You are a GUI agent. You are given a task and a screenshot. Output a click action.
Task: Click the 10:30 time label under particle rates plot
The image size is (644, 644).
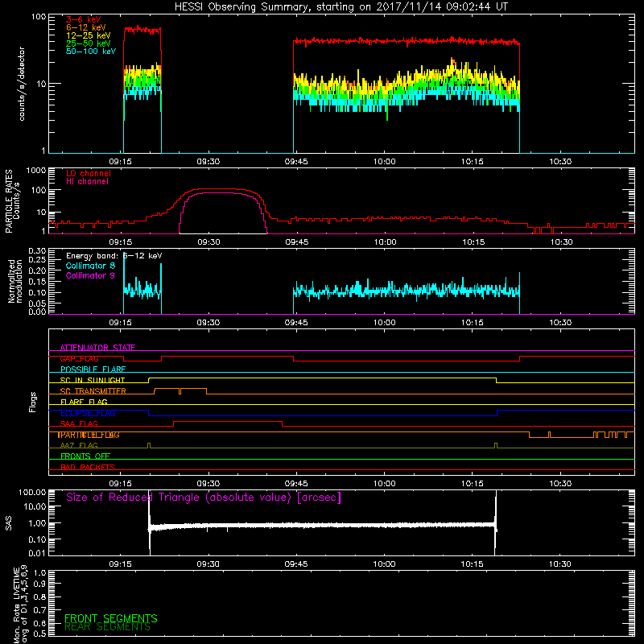point(561,242)
